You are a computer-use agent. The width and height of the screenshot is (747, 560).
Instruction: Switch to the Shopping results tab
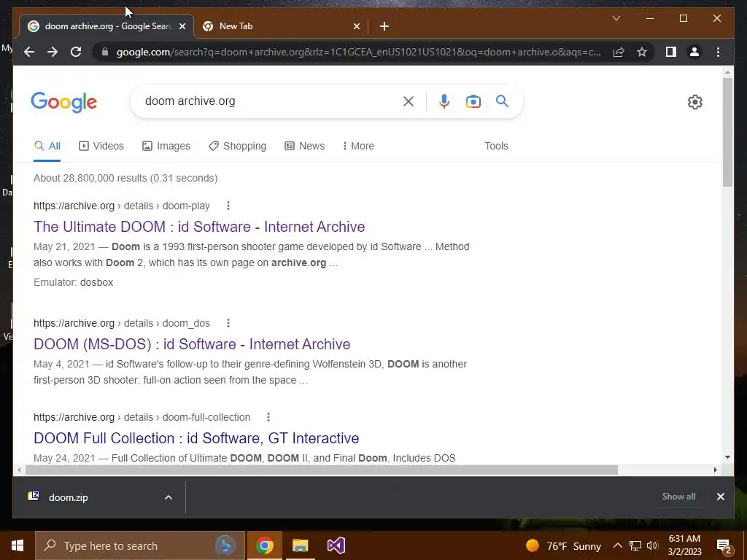237,146
